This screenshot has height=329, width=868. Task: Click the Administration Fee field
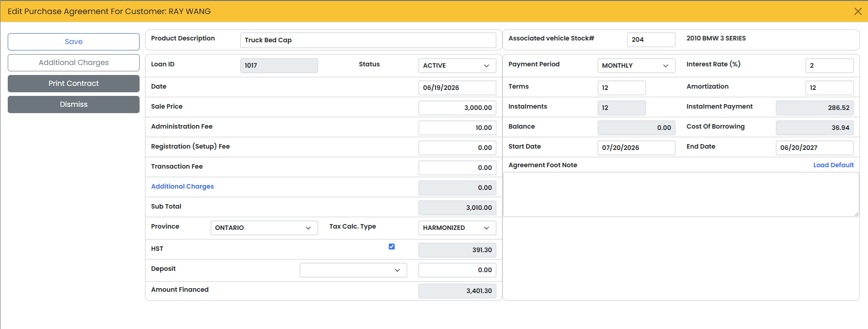(x=457, y=128)
